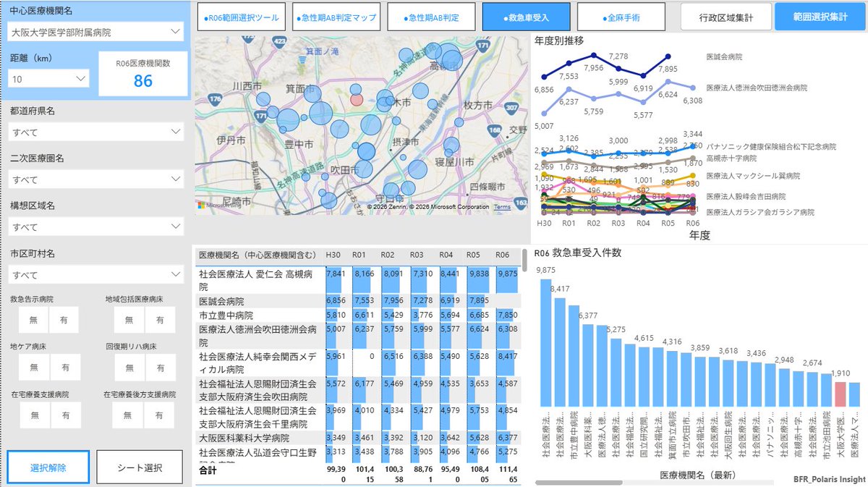
Task: Click the パナソニック健康保険組合松下記念病院 line label
Action: pyautogui.click(x=771, y=147)
